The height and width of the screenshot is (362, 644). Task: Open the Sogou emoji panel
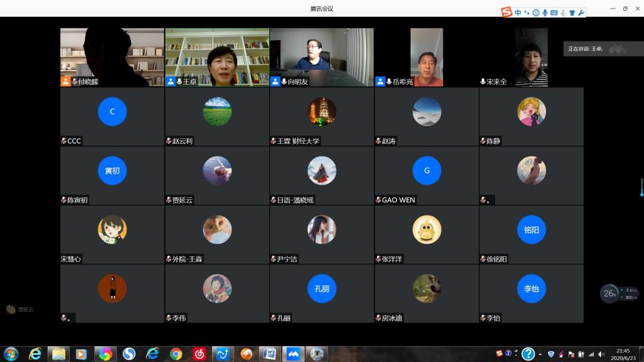(536, 13)
